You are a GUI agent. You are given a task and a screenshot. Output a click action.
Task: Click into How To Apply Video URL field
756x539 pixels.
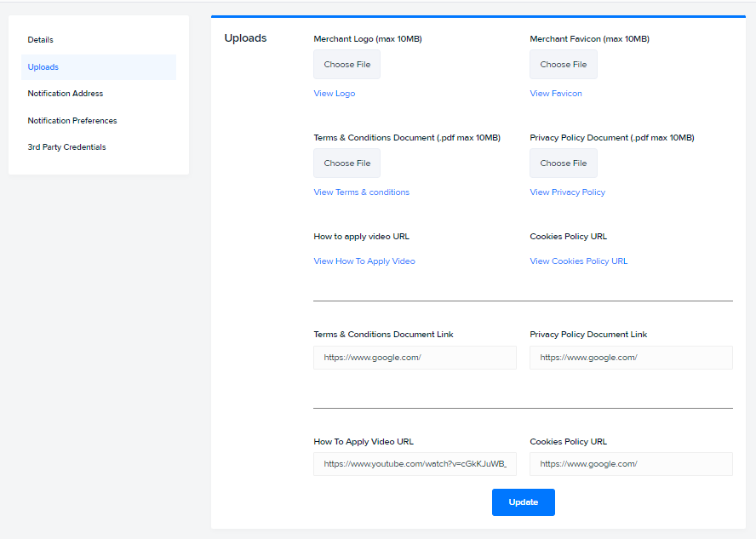415,464
